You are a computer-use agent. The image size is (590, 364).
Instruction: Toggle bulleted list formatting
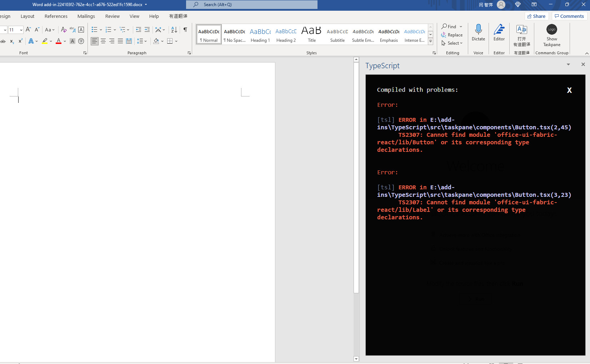tap(94, 30)
